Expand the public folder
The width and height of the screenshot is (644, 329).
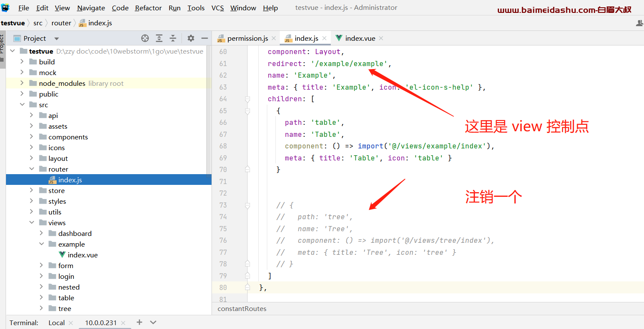22,94
